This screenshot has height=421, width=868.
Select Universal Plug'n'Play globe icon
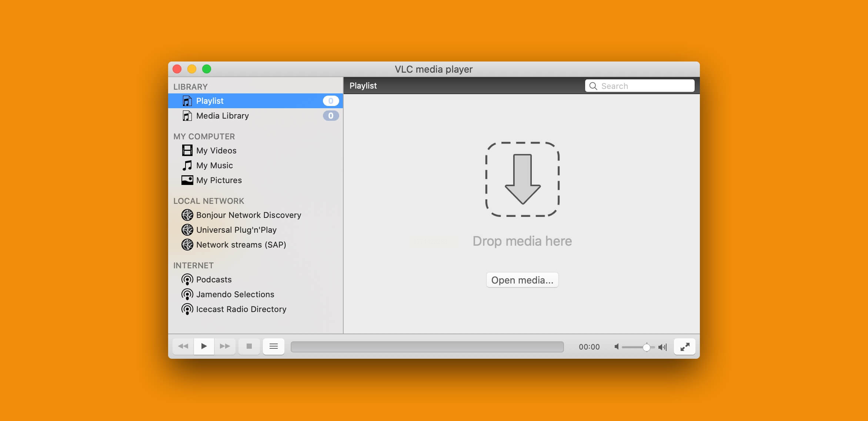[x=187, y=230]
